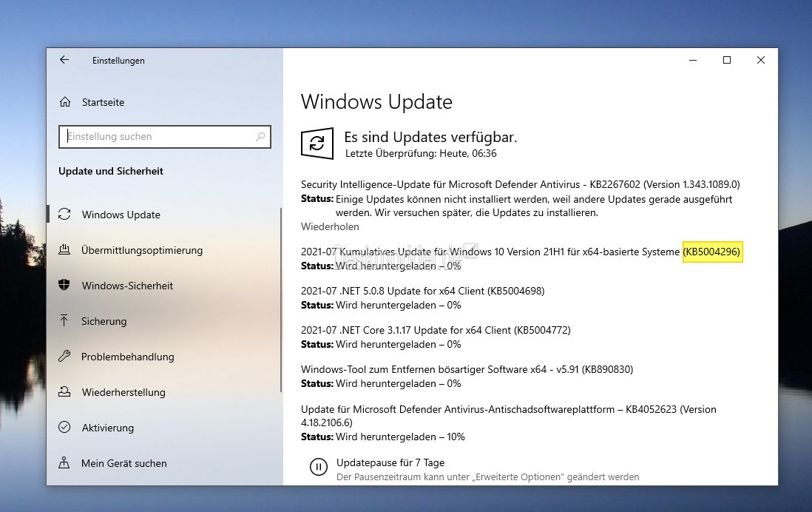Close the Einstellungen window

tap(761, 60)
